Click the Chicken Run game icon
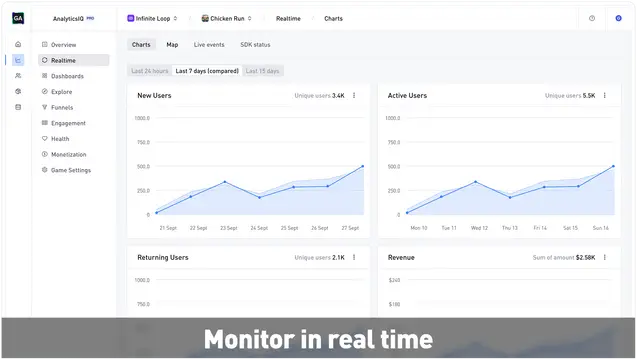637x360 pixels. (x=205, y=18)
